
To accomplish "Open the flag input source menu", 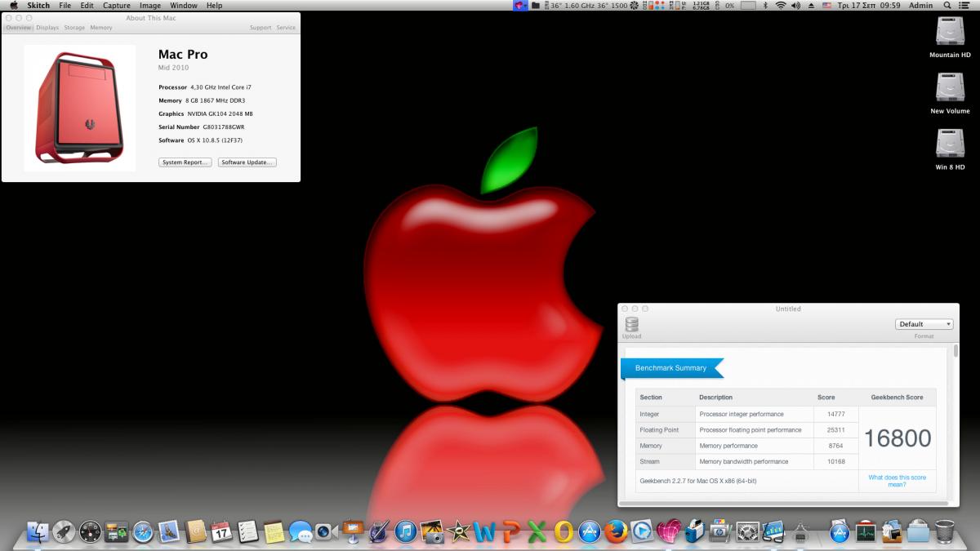I will pos(826,6).
